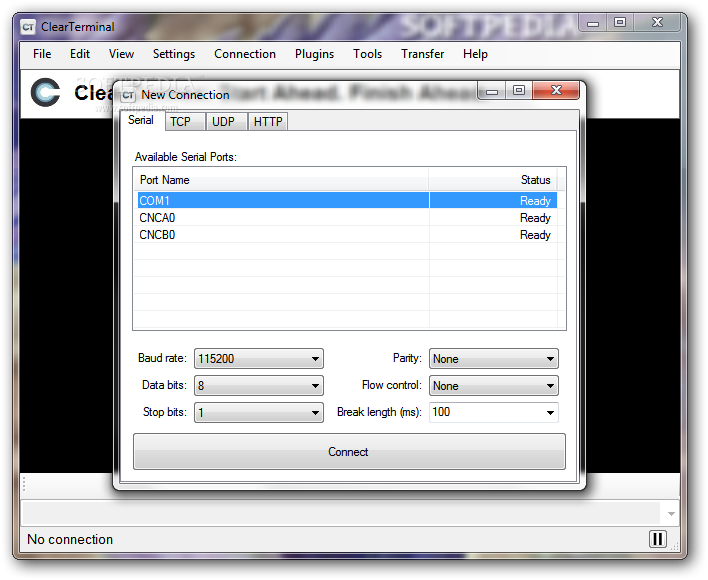Click the ClearTerminal C logo
The width and height of the screenshot is (708, 580).
pyautogui.click(x=46, y=93)
